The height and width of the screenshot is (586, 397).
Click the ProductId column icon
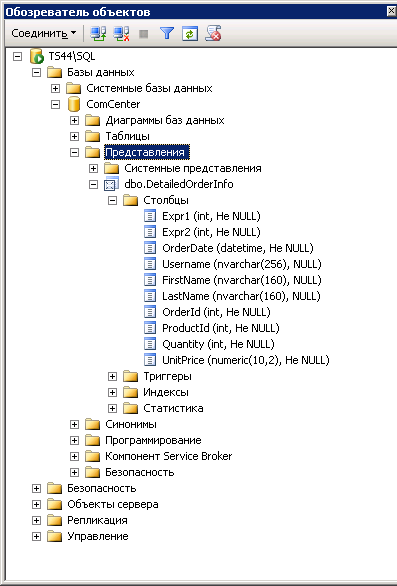point(150,328)
